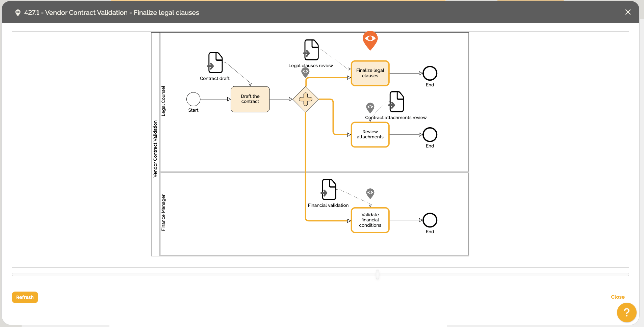Select the Draft the contract task
Image resolution: width=644 pixels, height=327 pixels.
click(x=250, y=99)
